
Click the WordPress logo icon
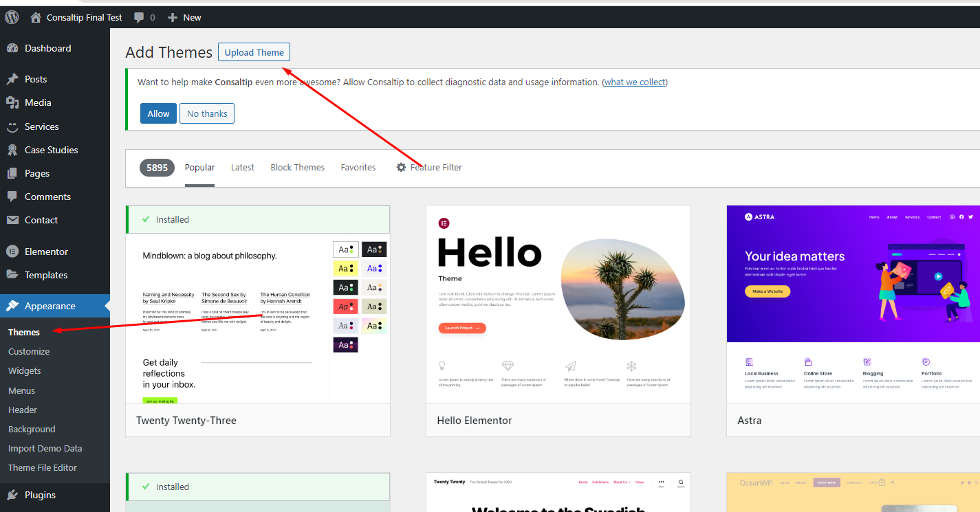(x=12, y=17)
